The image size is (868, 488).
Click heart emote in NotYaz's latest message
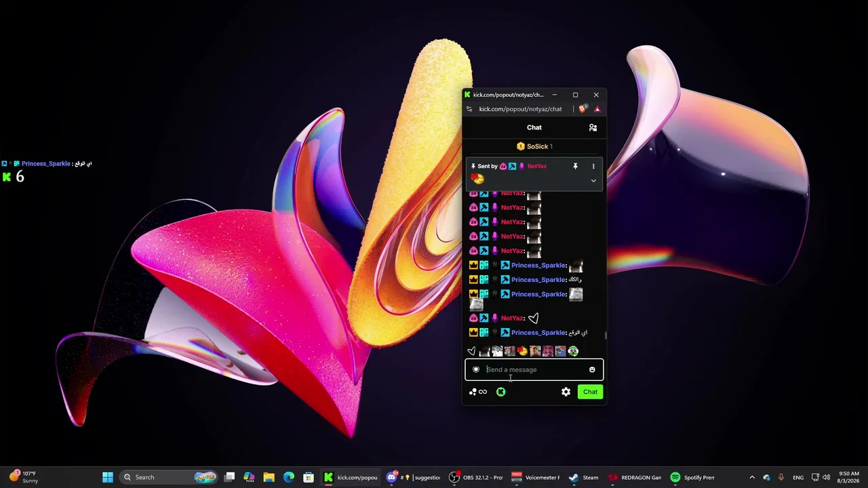pos(533,318)
